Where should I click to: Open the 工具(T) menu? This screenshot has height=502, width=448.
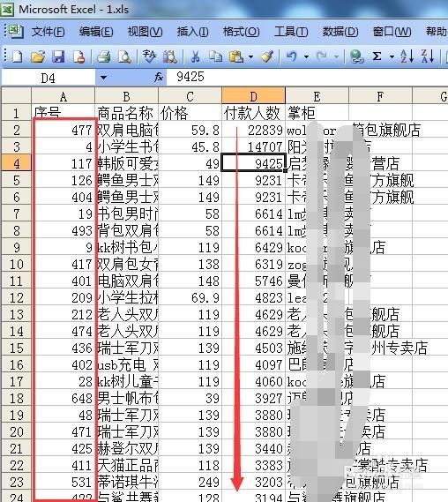291,32
